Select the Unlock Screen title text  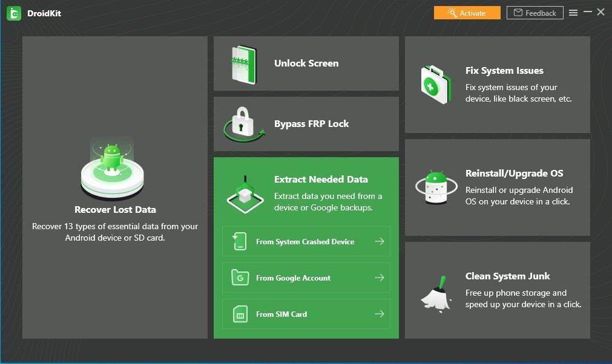click(x=306, y=63)
